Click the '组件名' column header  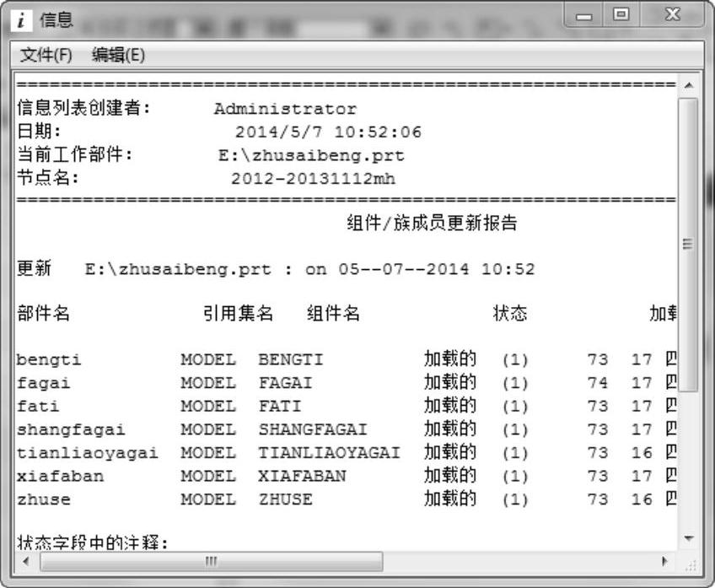point(333,313)
